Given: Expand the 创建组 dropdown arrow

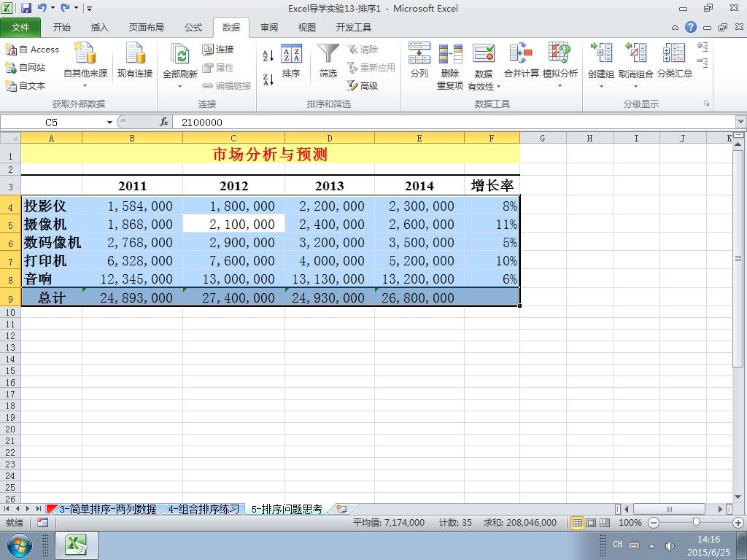Looking at the screenshot, I should 601,87.
